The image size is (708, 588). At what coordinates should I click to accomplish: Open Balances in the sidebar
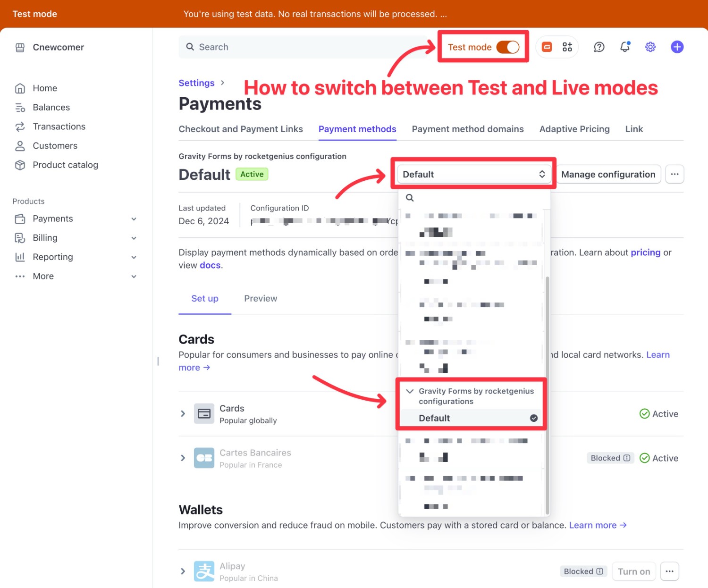(51, 108)
